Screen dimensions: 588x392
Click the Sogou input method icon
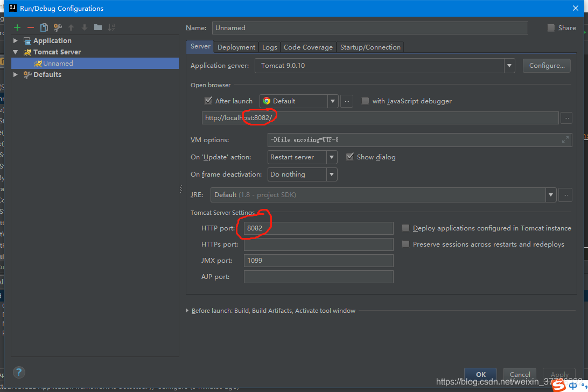coord(559,385)
